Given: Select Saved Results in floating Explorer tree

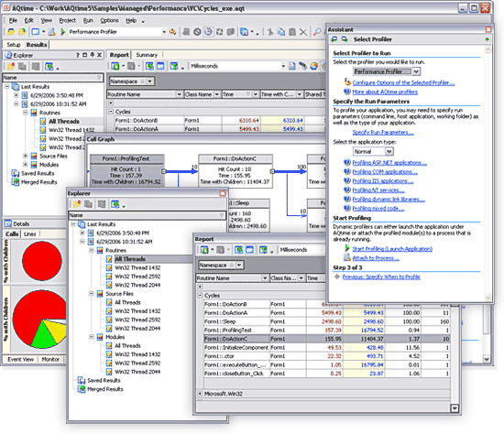Looking at the screenshot, I should coord(104,380).
